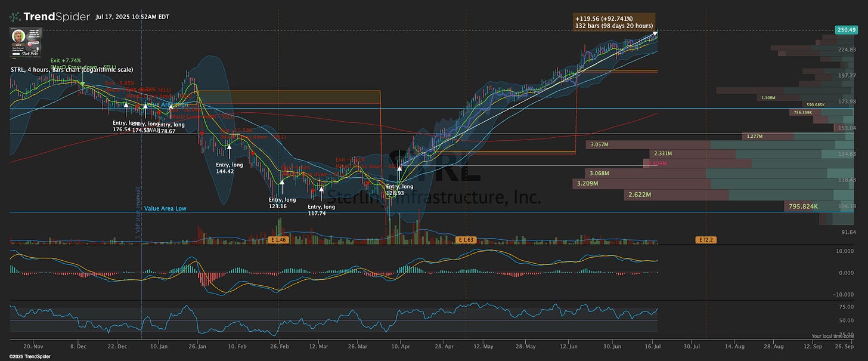Click the 250.49 current price tag

847,30
